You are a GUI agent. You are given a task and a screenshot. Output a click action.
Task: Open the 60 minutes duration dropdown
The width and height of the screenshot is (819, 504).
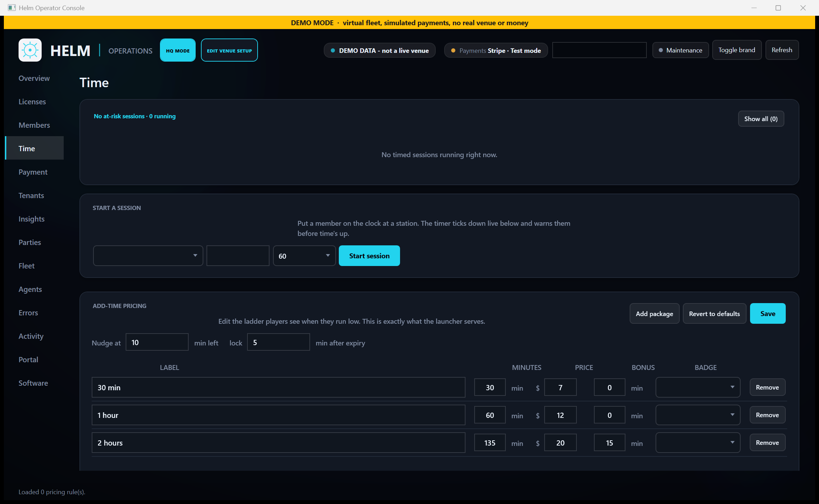[x=304, y=255]
